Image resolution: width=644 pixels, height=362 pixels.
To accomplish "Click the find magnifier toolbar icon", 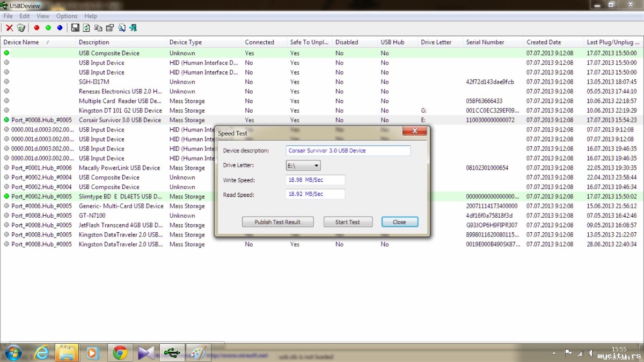I will (x=122, y=28).
